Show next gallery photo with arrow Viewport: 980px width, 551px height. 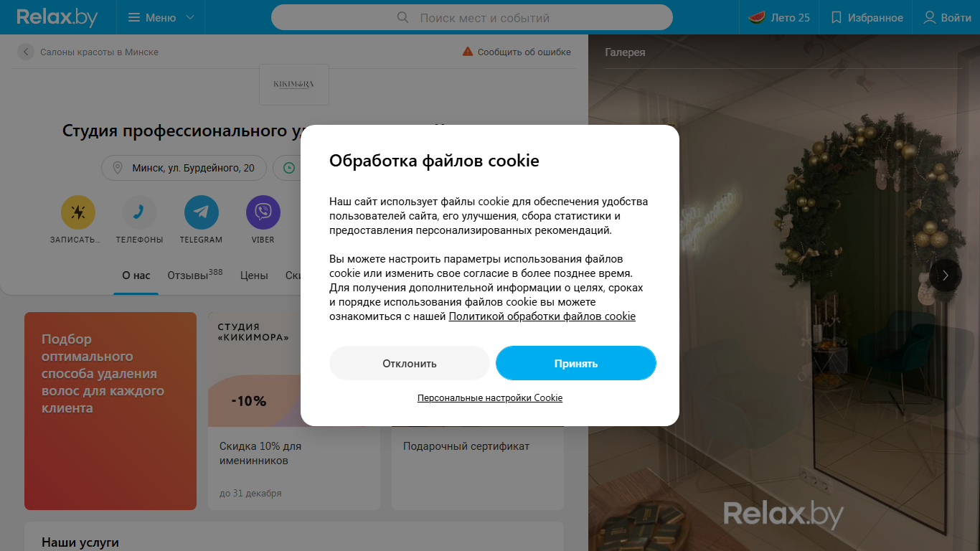[x=946, y=275]
